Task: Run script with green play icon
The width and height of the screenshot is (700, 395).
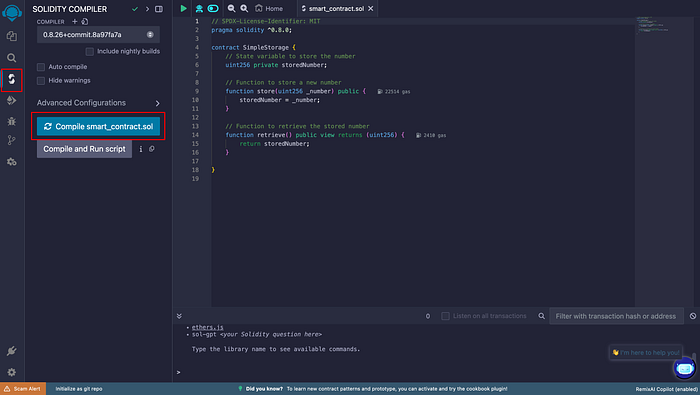Action: pos(183,8)
